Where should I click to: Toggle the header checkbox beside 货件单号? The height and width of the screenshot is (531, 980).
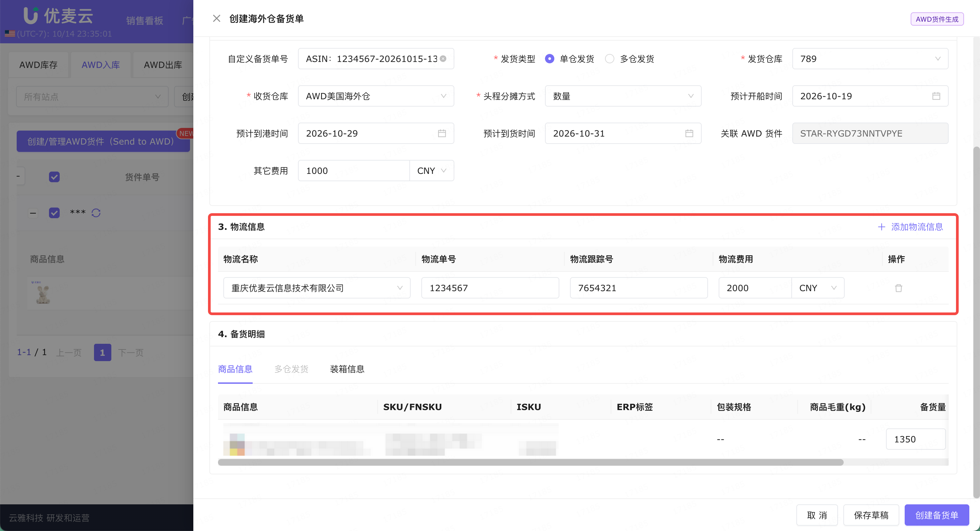(54, 177)
